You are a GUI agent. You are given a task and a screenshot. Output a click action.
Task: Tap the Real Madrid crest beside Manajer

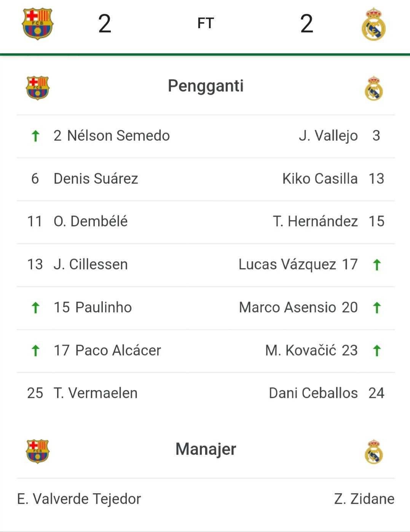373,451
